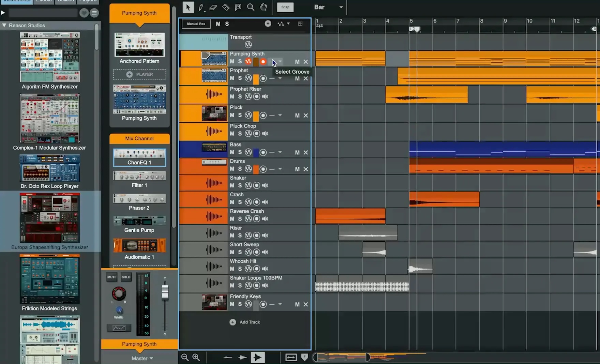Solo the Drums track
The width and height of the screenshot is (600, 364).
coord(240,169)
